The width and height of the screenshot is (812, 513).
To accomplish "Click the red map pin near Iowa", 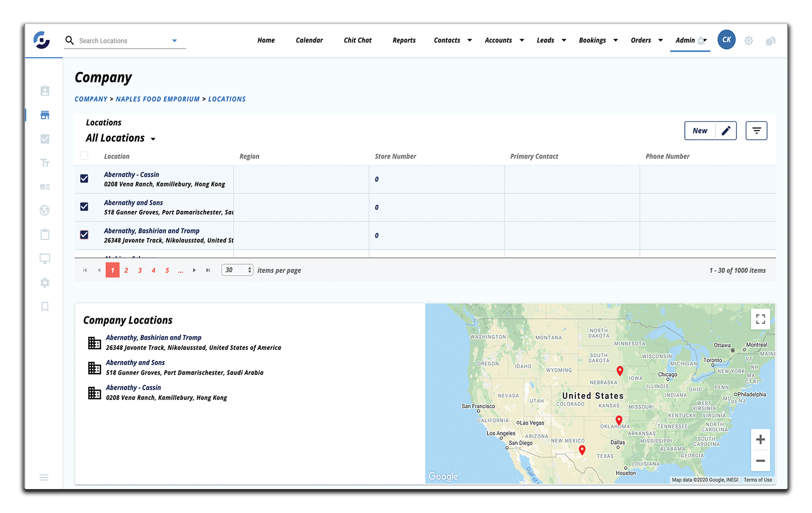I will pyautogui.click(x=620, y=371).
